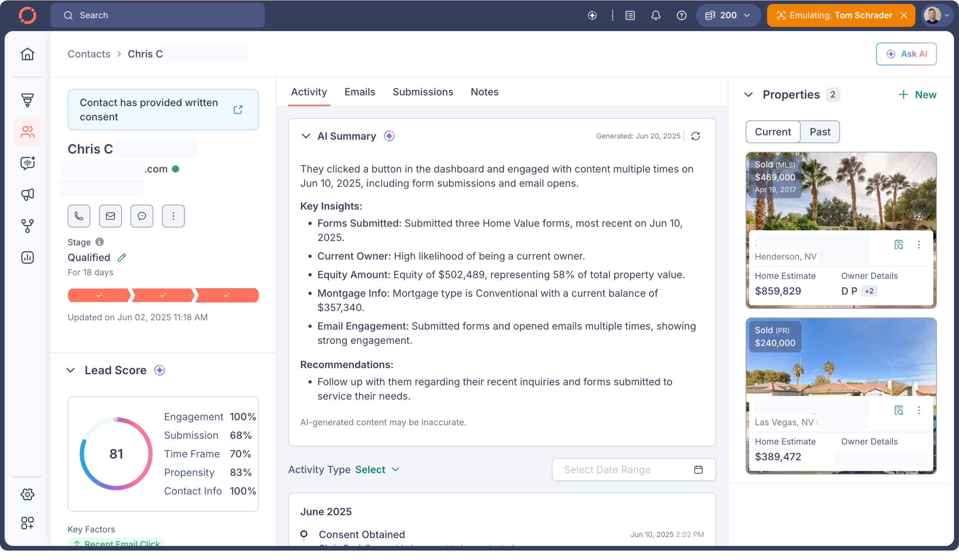Edit the Qualified stage pencil icon

[x=122, y=258]
